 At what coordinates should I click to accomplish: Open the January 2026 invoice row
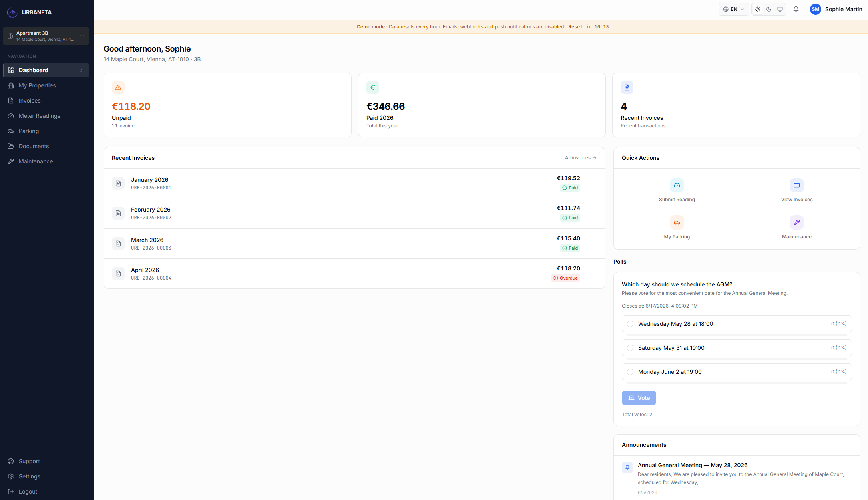354,183
